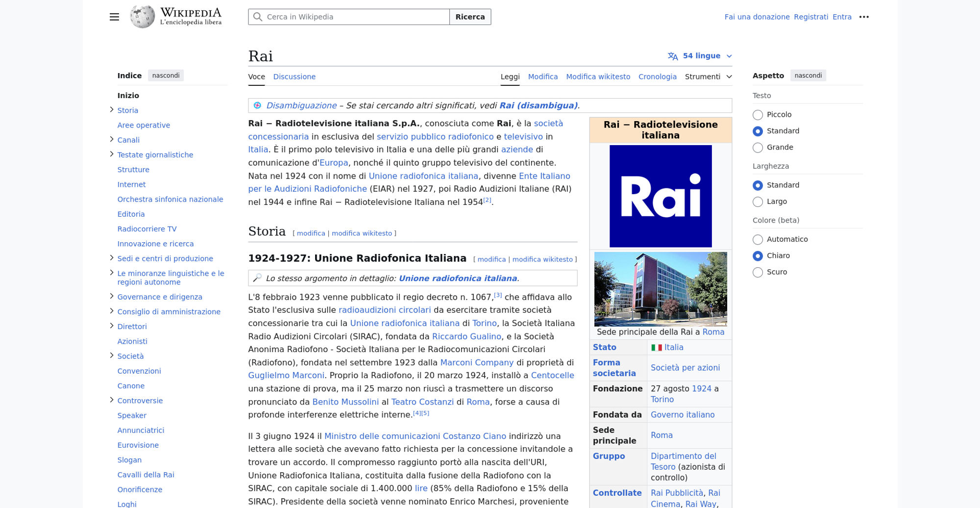The image size is (980, 508).
Task: Select Chiaro color mode
Action: [758, 256]
